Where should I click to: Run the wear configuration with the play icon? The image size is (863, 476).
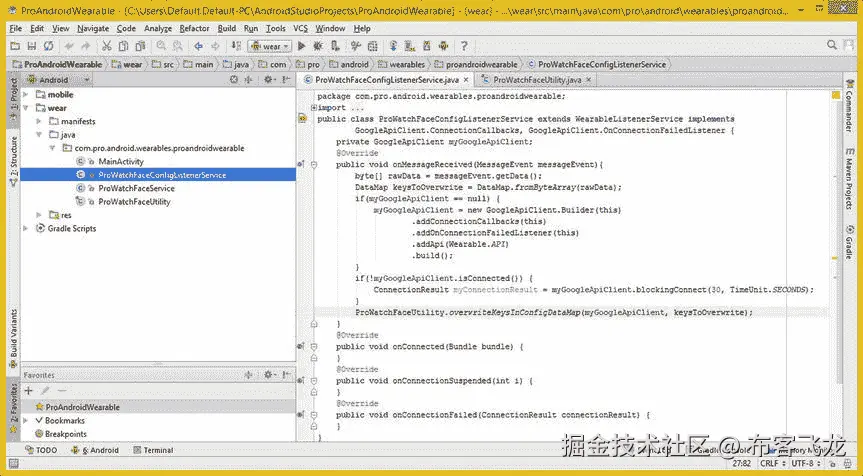click(x=302, y=46)
